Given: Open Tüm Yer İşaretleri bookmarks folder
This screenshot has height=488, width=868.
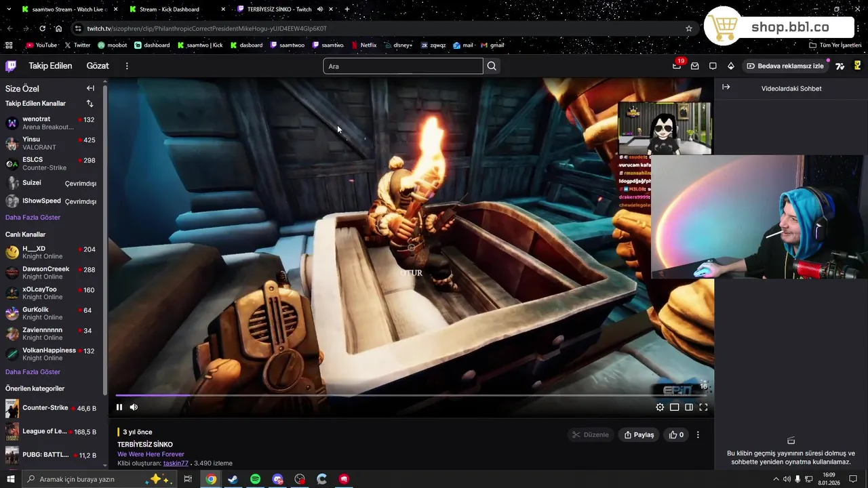Looking at the screenshot, I should 835,45.
